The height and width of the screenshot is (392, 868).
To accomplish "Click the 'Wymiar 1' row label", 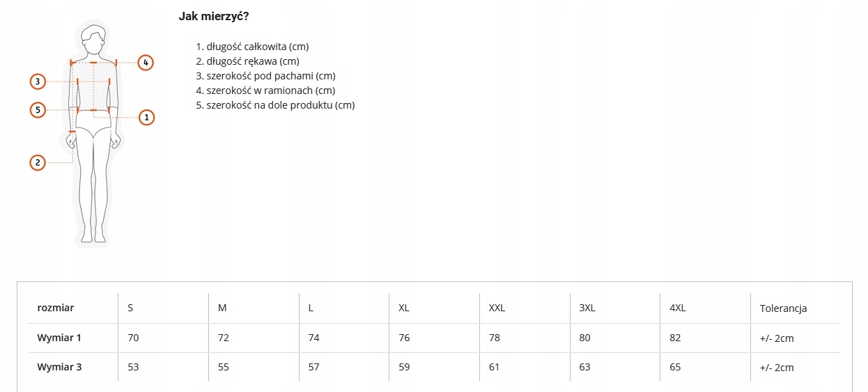I will (59, 338).
